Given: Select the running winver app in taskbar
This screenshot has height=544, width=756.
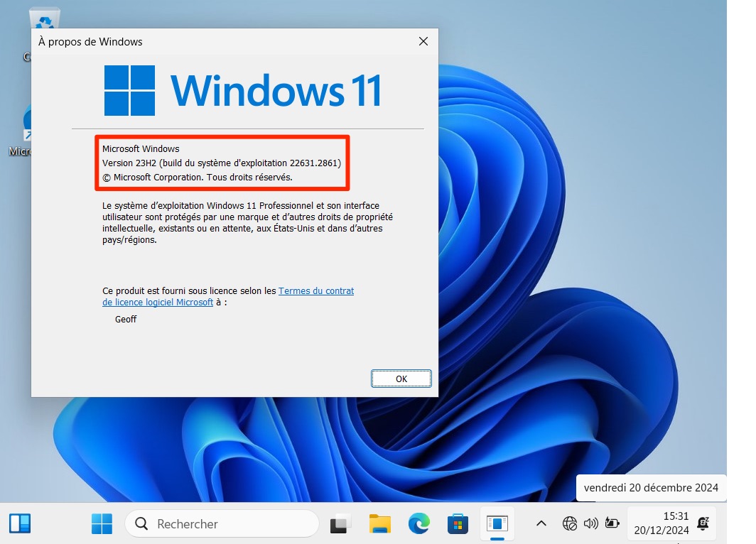Looking at the screenshot, I should 497,524.
